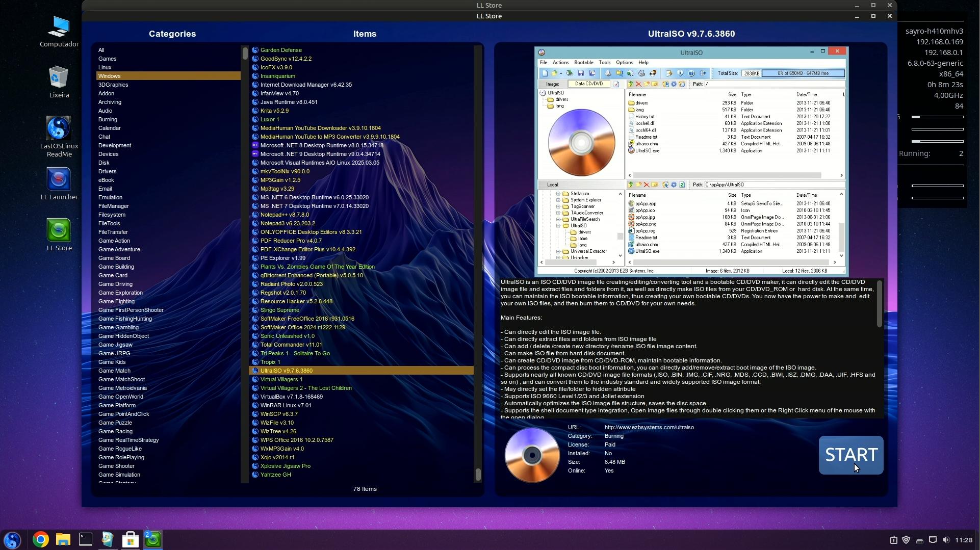Open the Actions menu in UltraISO

(x=560, y=62)
